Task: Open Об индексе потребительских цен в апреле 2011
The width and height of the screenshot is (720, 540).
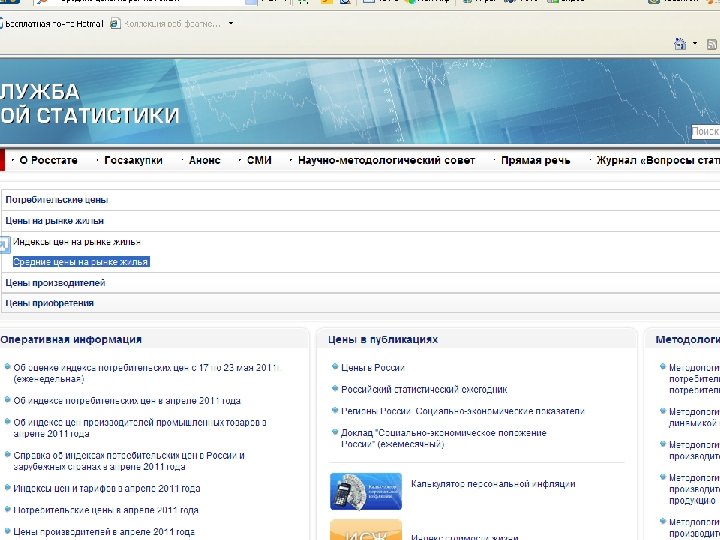Action: tap(127, 401)
